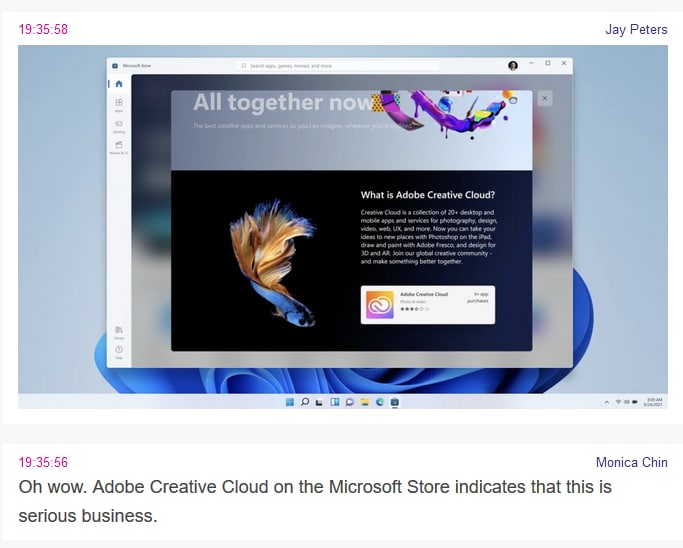The height and width of the screenshot is (548, 683).
Task: Click 'What is Adobe Creative Cloud?' heading
Action: (428, 195)
